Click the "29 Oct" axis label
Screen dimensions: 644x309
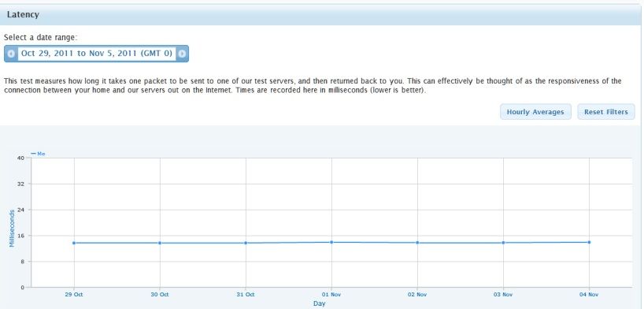[x=74, y=295]
